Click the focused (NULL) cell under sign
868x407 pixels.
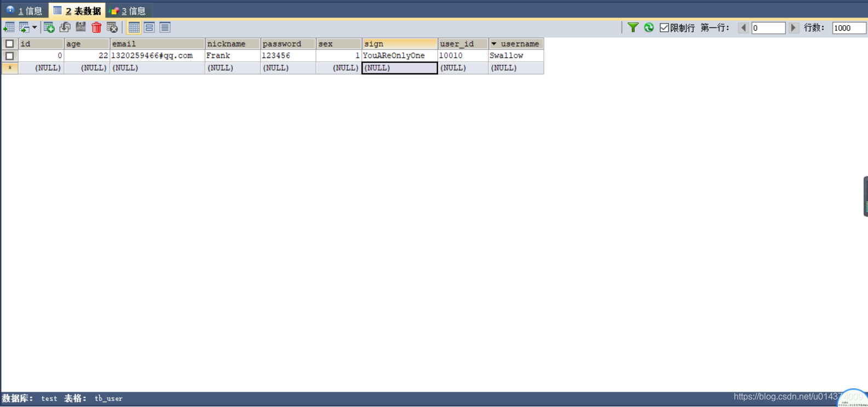(400, 68)
